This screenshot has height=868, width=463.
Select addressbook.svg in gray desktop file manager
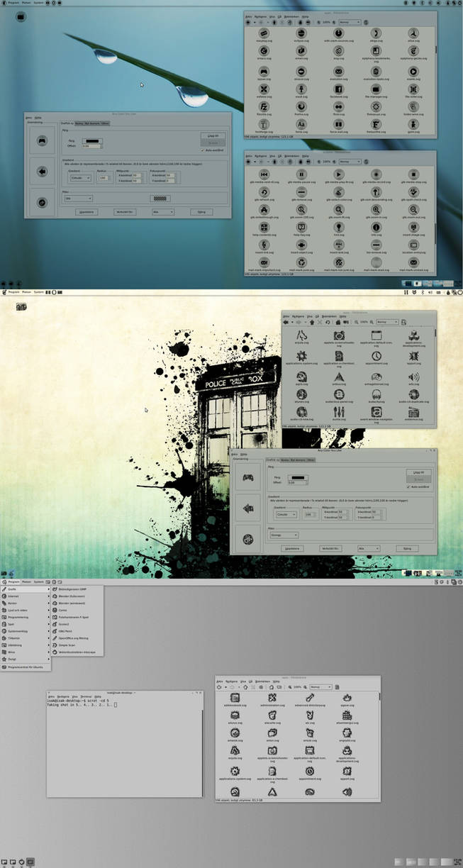[235, 698]
